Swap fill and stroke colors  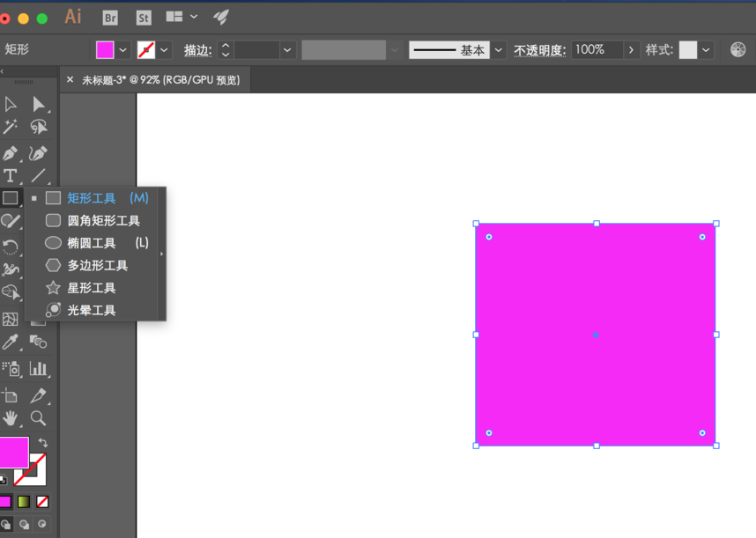[42, 443]
